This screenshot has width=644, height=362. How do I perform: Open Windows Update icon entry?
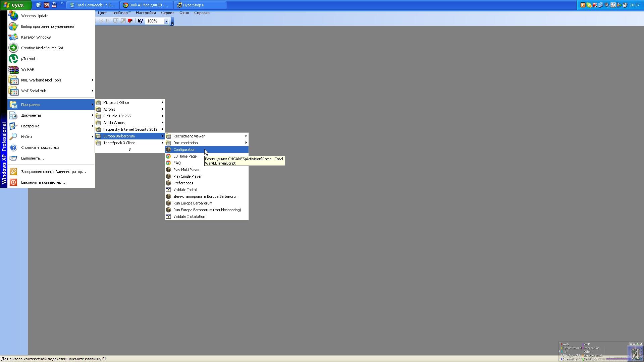pos(13,16)
